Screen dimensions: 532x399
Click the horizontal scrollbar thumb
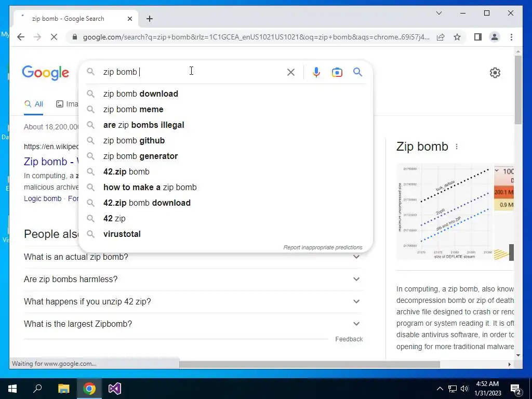point(310,364)
